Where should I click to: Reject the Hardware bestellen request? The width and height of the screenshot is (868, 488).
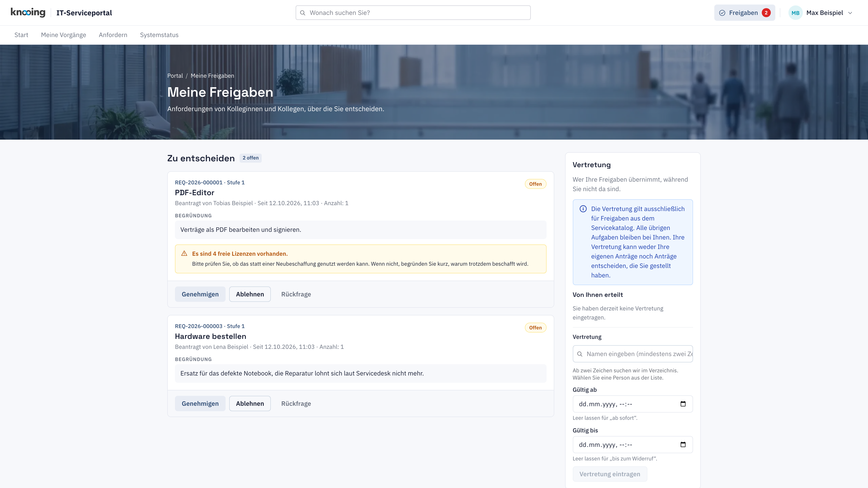pyautogui.click(x=250, y=404)
